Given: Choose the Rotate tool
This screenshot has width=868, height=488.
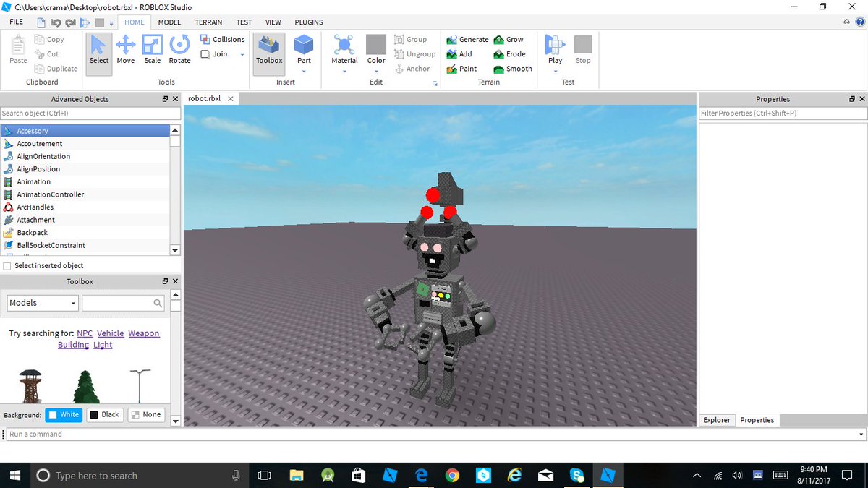Looking at the screenshot, I should pos(179,50).
